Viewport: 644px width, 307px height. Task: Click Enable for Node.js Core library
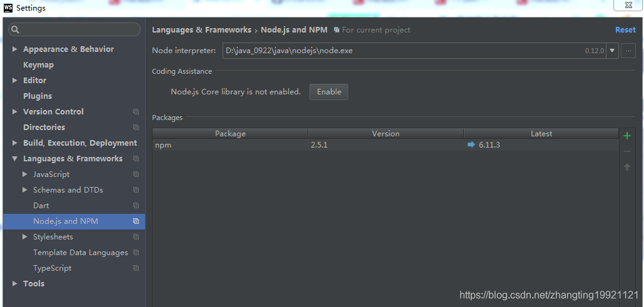[x=329, y=92]
